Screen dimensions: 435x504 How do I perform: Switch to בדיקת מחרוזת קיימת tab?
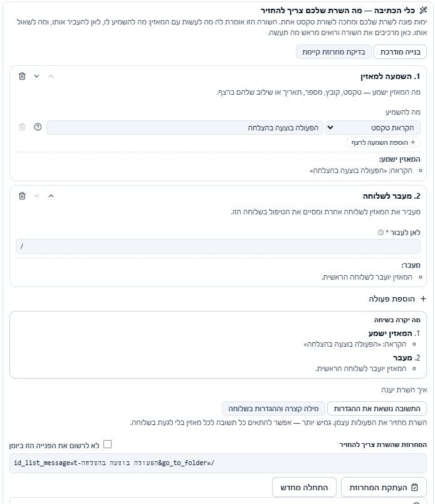pos(333,52)
